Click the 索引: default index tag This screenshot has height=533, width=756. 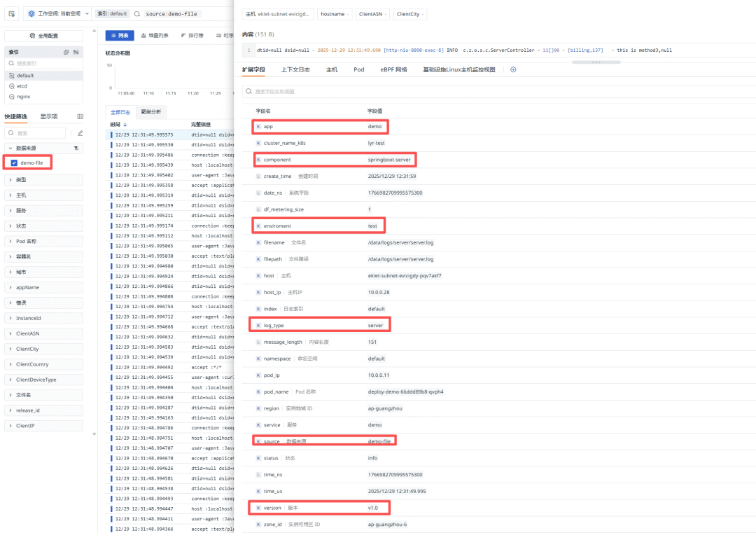pyautogui.click(x=112, y=14)
